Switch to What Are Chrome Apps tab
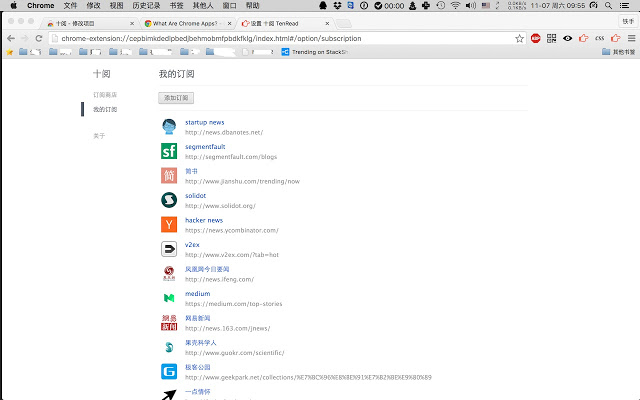Screen dimensions: 640x400 point(186,24)
